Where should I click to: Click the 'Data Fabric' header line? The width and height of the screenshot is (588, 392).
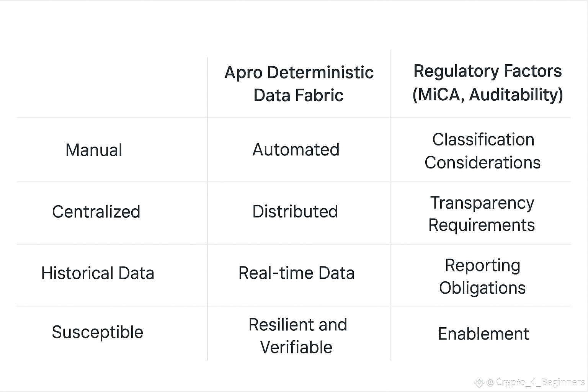pos(299,95)
